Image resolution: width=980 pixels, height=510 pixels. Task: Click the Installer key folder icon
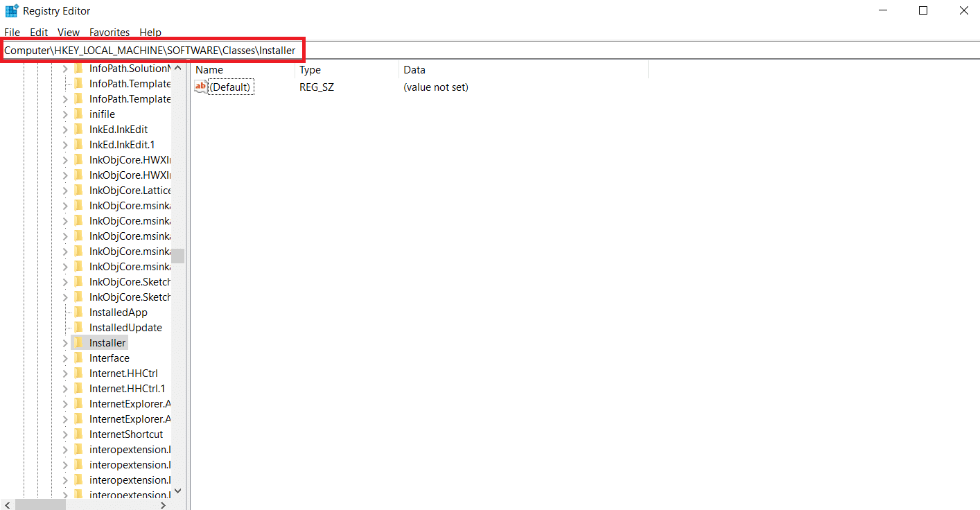click(78, 342)
